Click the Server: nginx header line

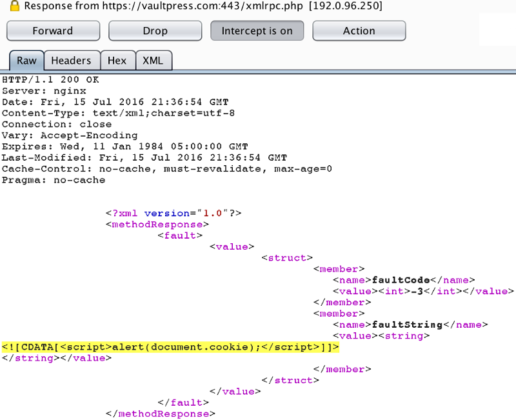point(44,91)
